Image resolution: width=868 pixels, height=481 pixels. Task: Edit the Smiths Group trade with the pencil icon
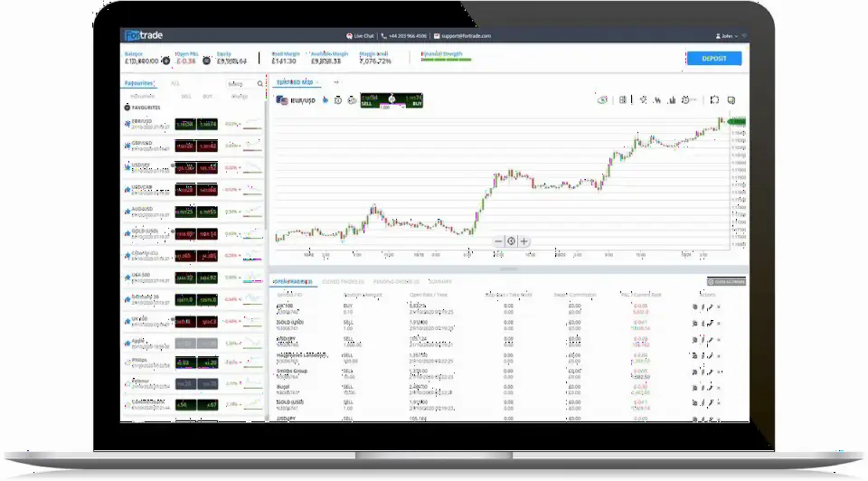click(711, 372)
